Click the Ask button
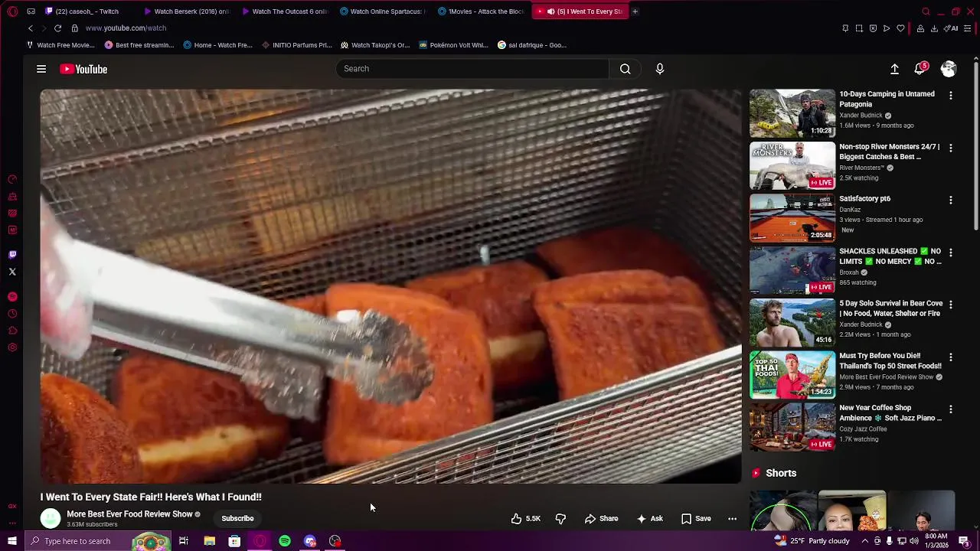 tap(649, 518)
